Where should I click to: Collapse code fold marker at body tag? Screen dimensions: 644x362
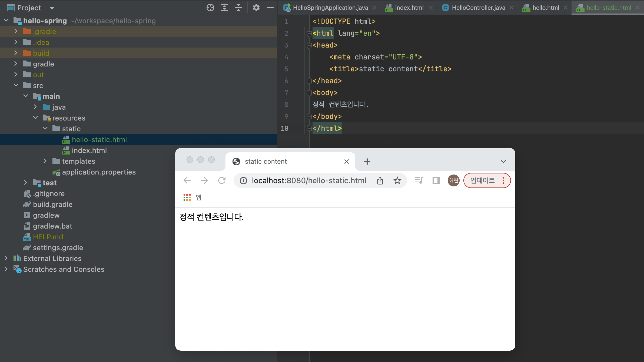[x=309, y=93]
